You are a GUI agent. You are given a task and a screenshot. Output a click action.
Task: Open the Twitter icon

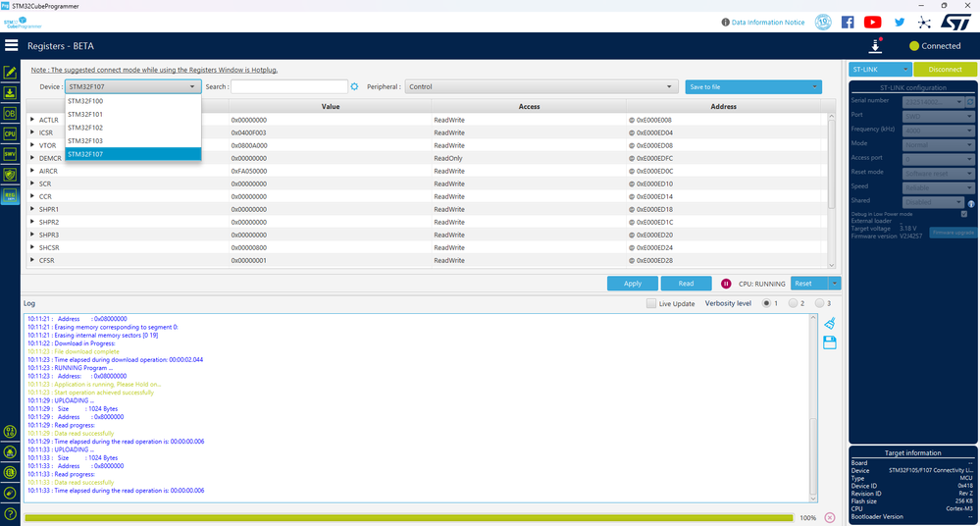900,22
